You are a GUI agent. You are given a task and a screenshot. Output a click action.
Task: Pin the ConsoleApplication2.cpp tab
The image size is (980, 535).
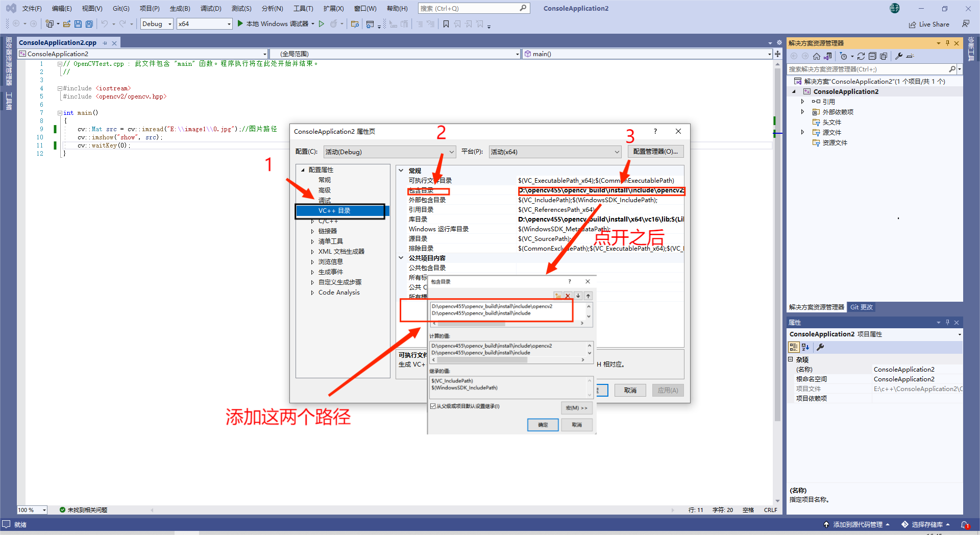click(x=105, y=43)
